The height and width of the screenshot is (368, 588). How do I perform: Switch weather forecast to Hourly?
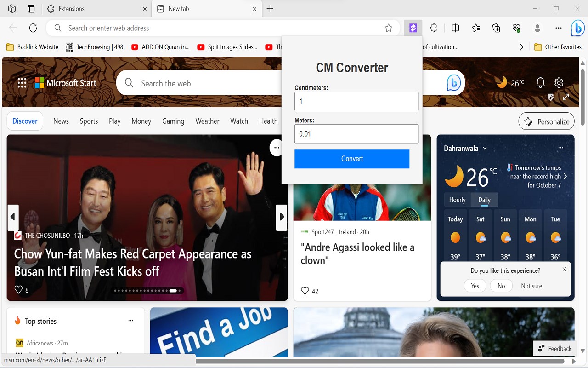457,200
